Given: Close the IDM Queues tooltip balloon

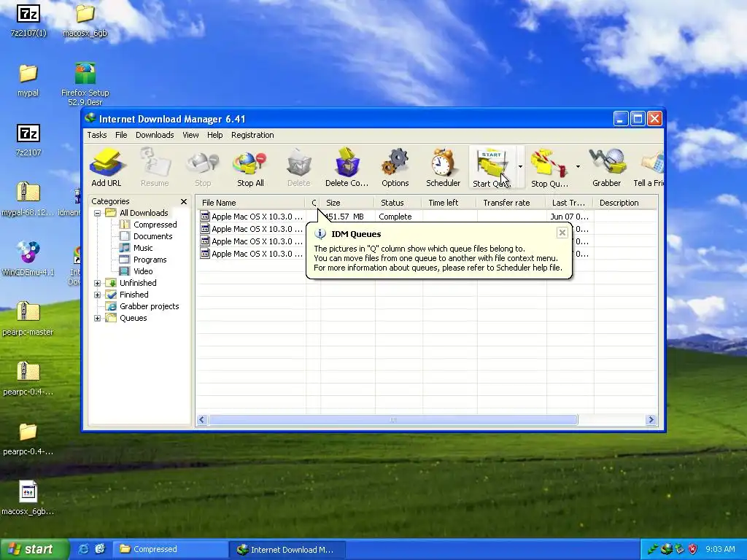Looking at the screenshot, I should coord(562,233).
